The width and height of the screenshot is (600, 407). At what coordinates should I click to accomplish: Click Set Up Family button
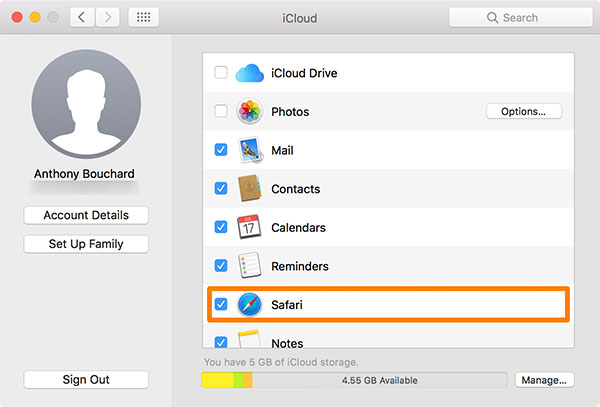pos(86,244)
